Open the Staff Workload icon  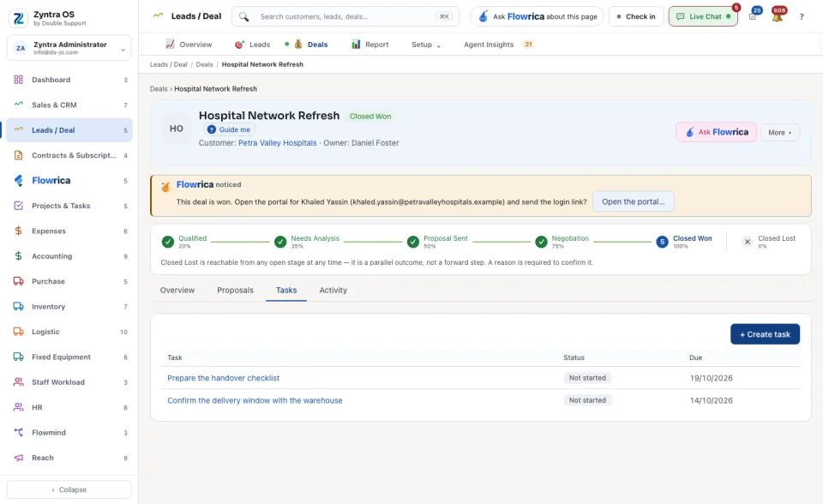tap(18, 382)
